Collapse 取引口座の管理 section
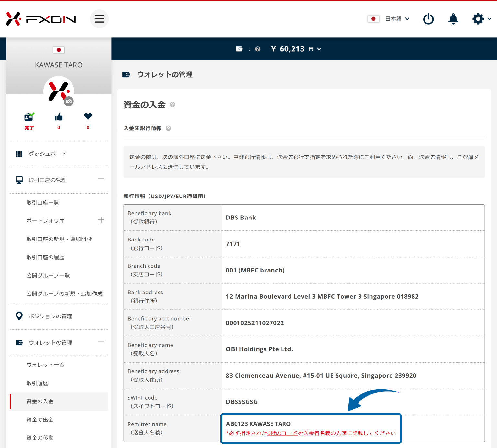Viewport: 497px width, 448px height. click(101, 179)
